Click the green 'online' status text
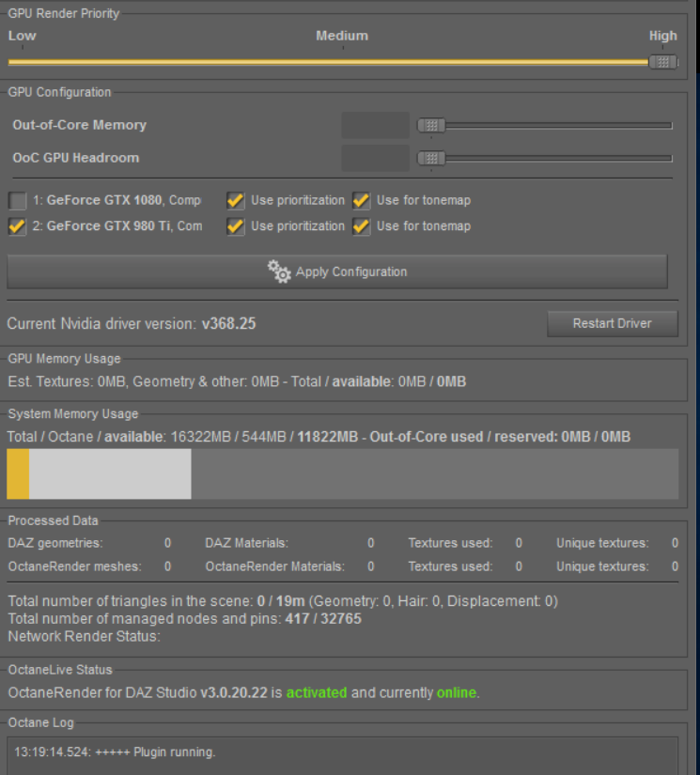 [457, 692]
